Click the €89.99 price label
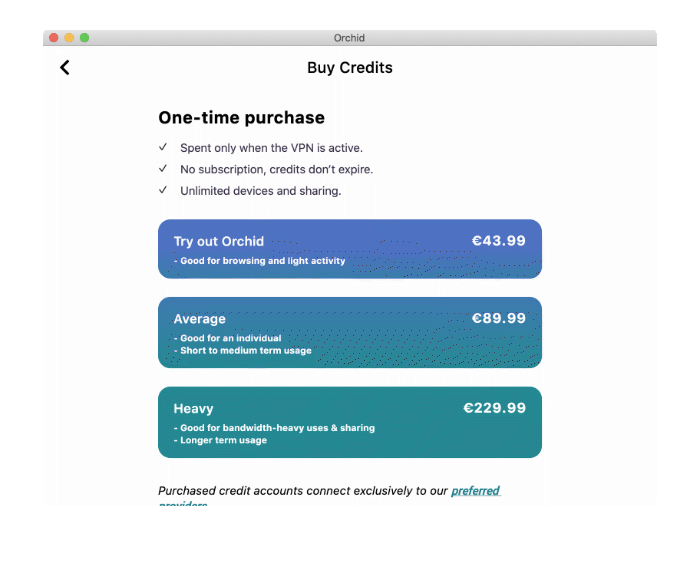Image resolution: width=700 pixels, height=563 pixels. (499, 318)
